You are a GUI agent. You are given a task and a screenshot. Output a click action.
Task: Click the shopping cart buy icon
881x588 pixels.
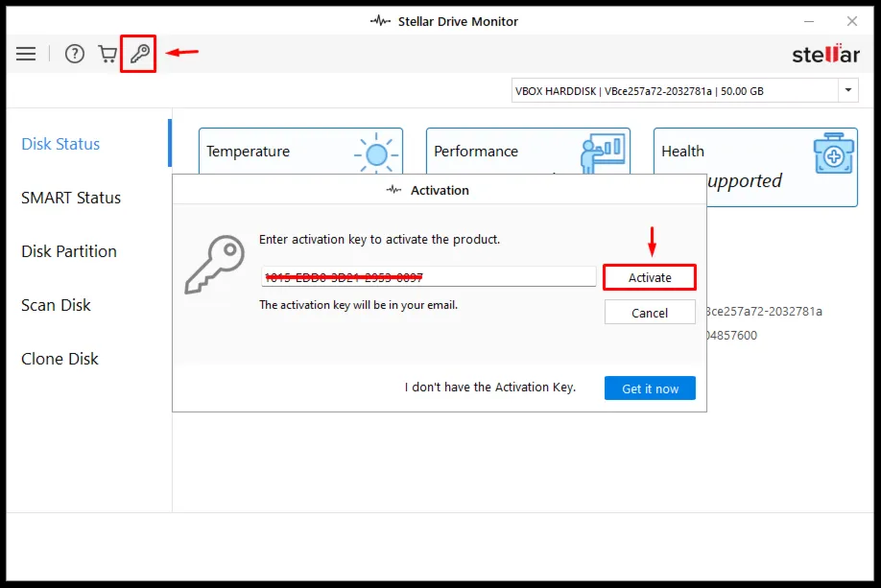point(107,54)
